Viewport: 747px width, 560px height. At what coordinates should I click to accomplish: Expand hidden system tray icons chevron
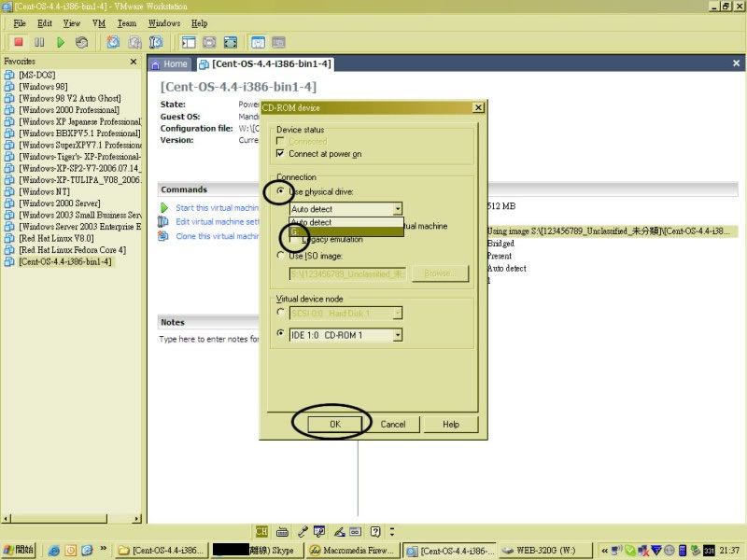[x=604, y=551]
